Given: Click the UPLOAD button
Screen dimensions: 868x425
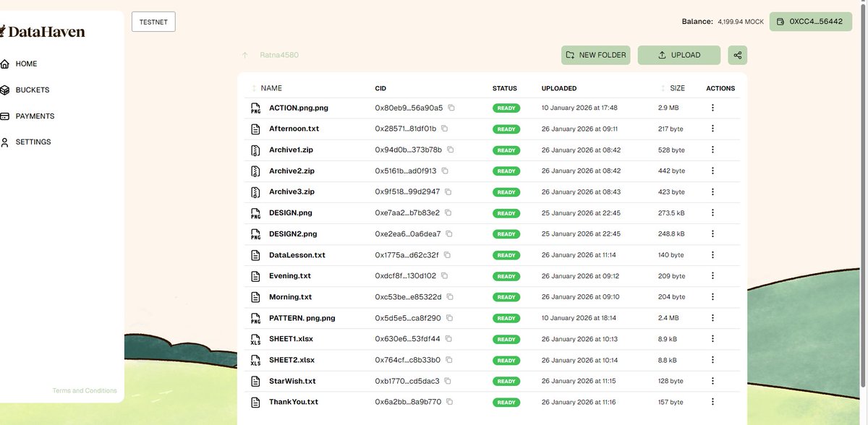Looking at the screenshot, I should [x=678, y=55].
